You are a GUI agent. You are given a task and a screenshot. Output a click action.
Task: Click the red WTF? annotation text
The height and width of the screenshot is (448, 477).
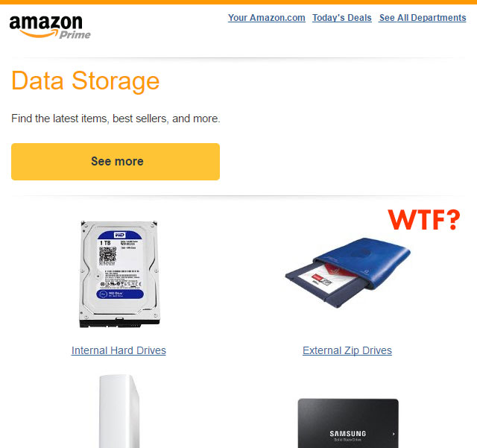click(424, 219)
